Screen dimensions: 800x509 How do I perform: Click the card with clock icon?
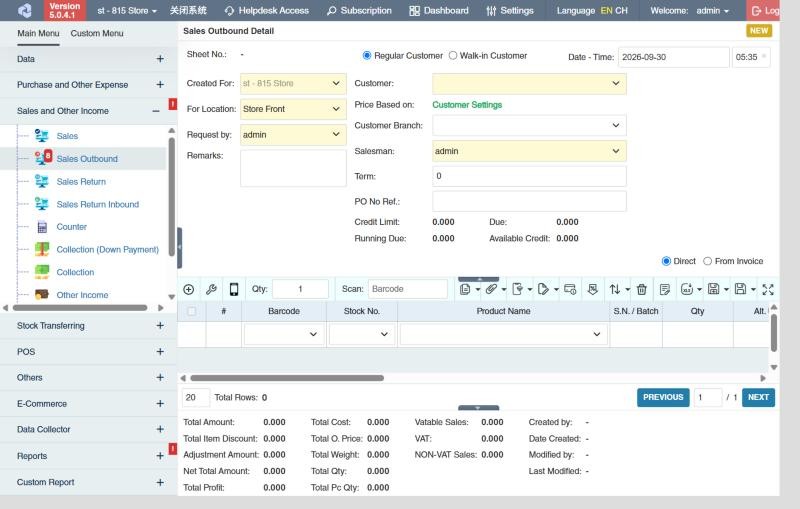pos(570,289)
